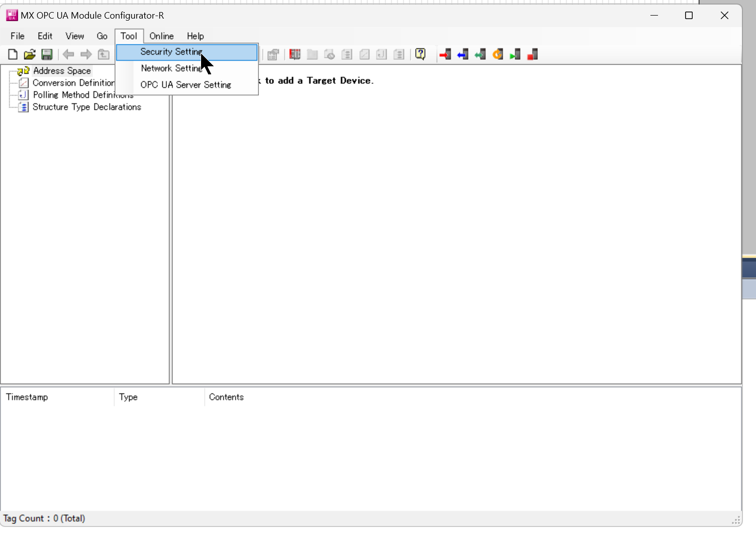Click the red device toolbar icon
This screenshot has width=756, height=537.
[295, 54]
